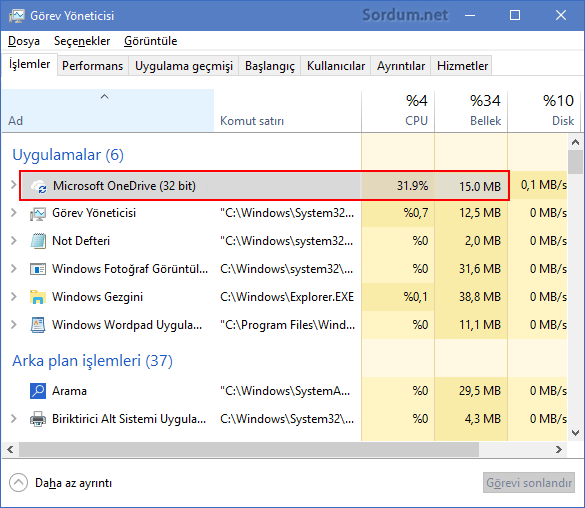Click the horizontal scrollbar left arrow

point(10,449)
